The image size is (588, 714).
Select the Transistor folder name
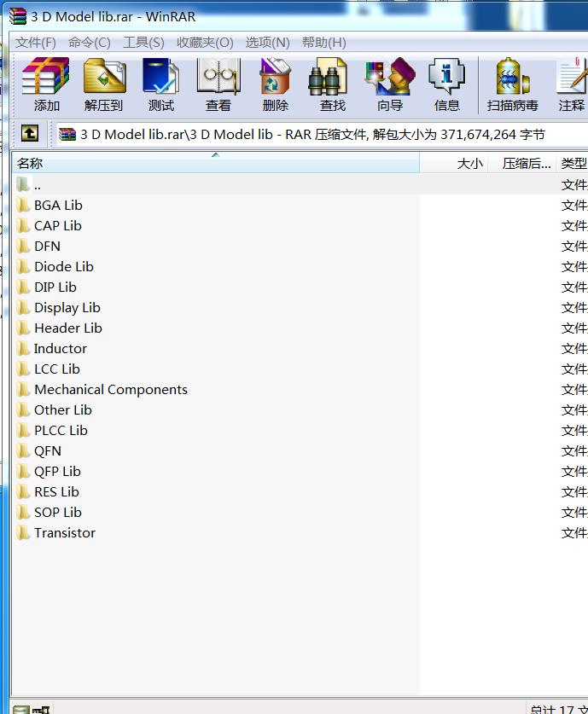(x=65, y=533)
